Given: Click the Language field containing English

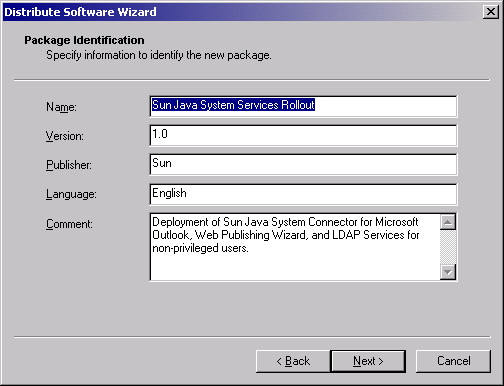Looking at the screenshot, I should click(303, 194).
